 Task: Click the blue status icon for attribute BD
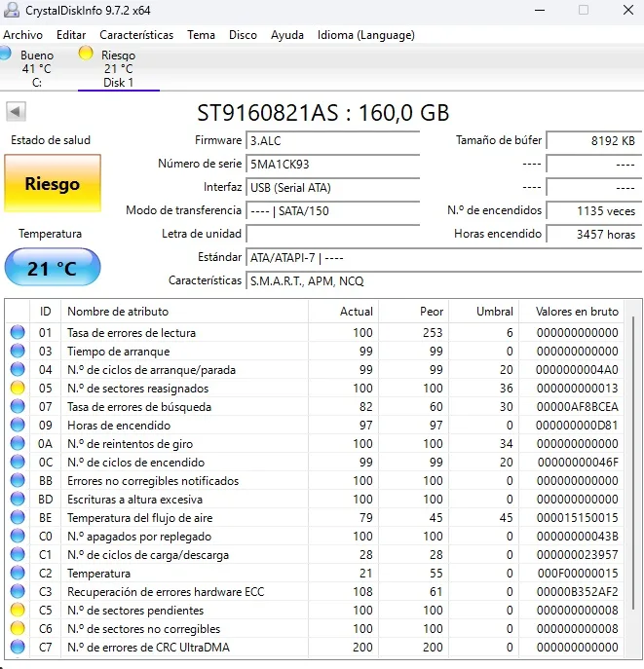pyautogui.click(x=18, y=500)
